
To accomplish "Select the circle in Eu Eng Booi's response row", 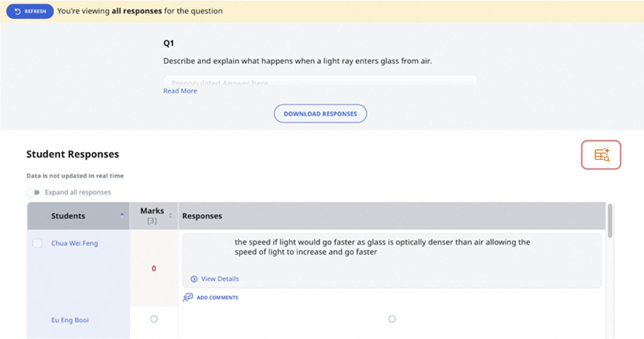I will [x=392, y=319].
